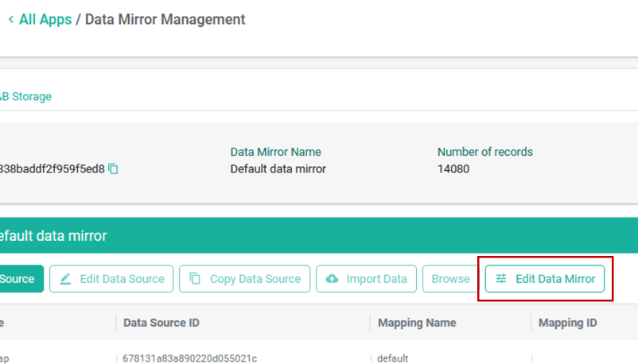
Task: Click the back chevron beside All Apps
Action: [11, 19]
